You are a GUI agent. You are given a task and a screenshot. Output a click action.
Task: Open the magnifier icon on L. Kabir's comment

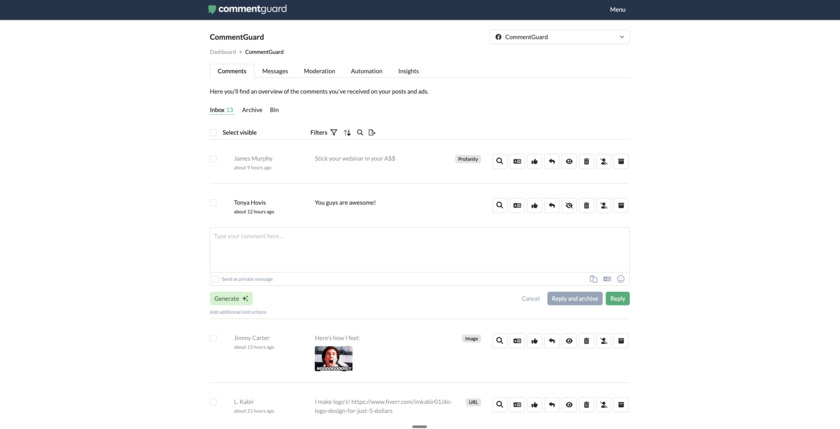(x=499, y=404)
